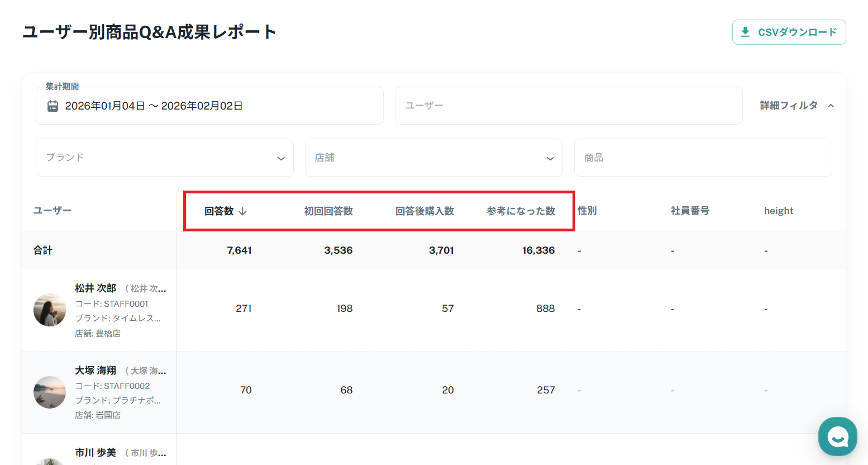
Task: Click the ユーザー search input field
Action: pyautogui.click(x=568, y=106)
